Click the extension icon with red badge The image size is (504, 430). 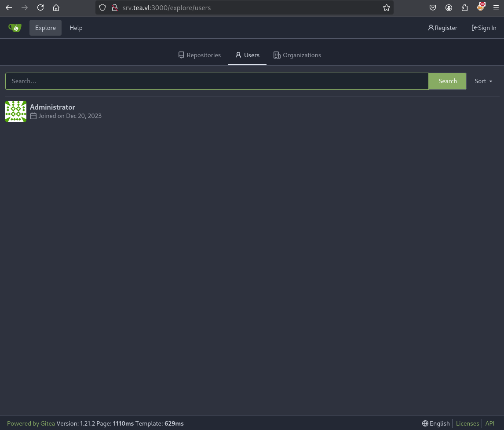click(481, 7)
